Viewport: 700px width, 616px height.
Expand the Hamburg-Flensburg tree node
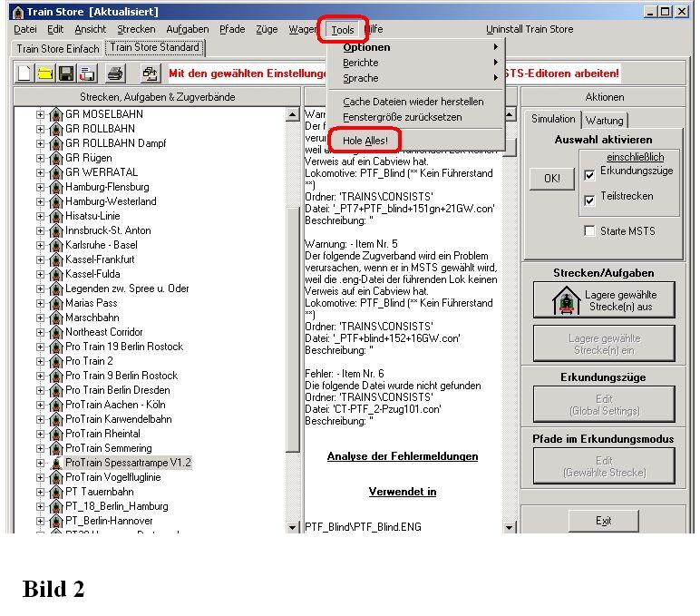point(40,187)
